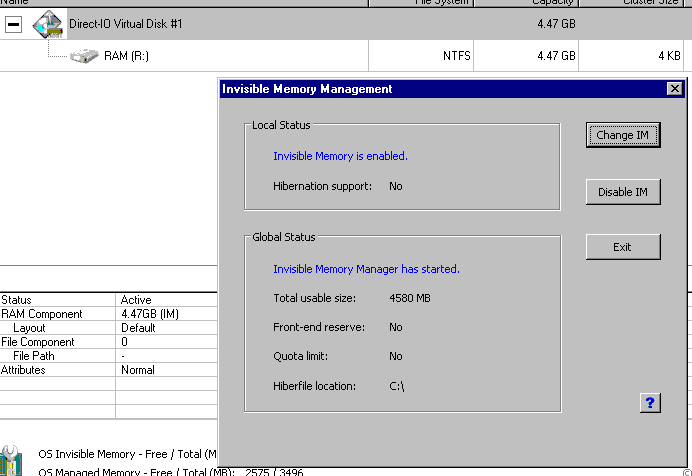692x476 pixels.
Task: Click the Default layout value
Action: pyautogui.click(x=138, y=328)
